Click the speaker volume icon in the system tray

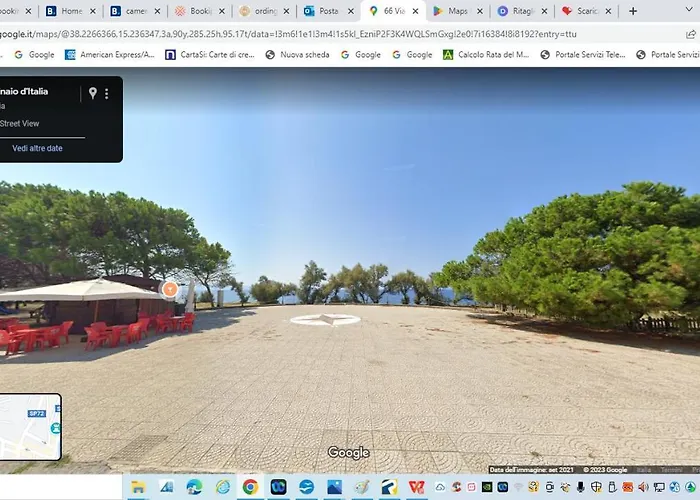pyautogui.click(x=643, y=487)
